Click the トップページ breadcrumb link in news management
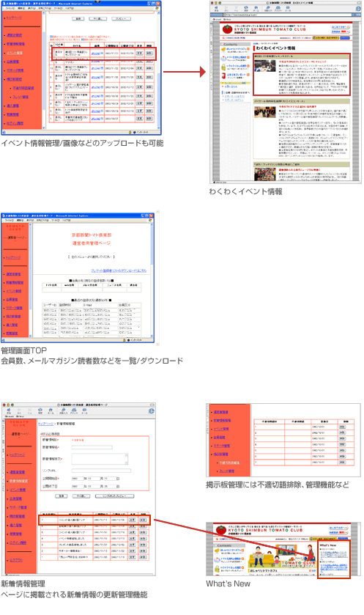The image size is (364, 615). (46, 424)
